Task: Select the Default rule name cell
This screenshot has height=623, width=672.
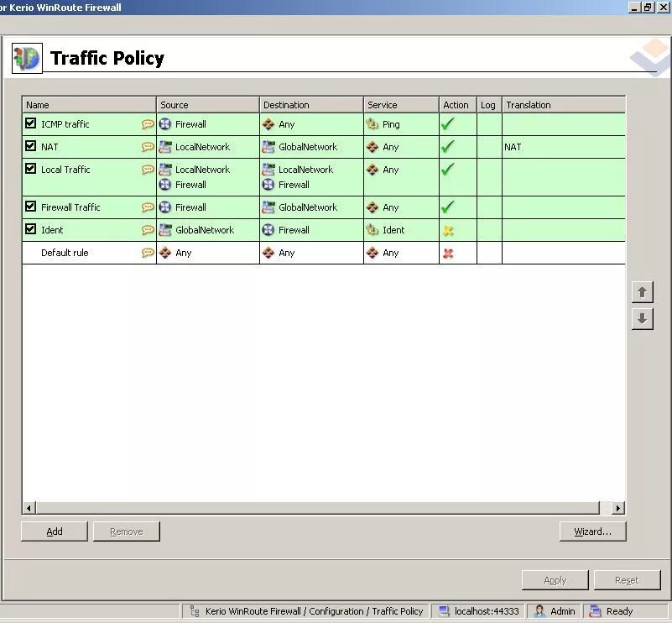Action: 89,253
